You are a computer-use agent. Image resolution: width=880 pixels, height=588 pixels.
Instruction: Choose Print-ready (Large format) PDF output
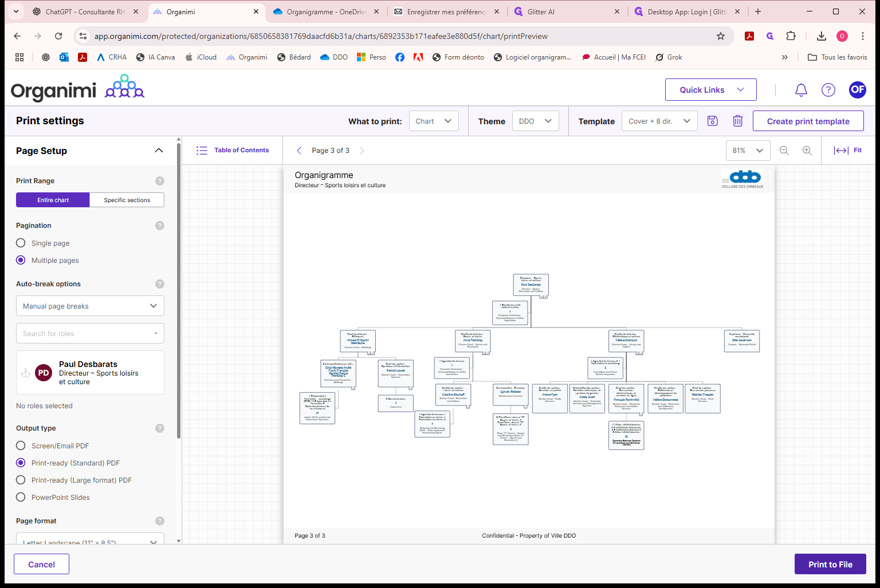pos(21,480)
